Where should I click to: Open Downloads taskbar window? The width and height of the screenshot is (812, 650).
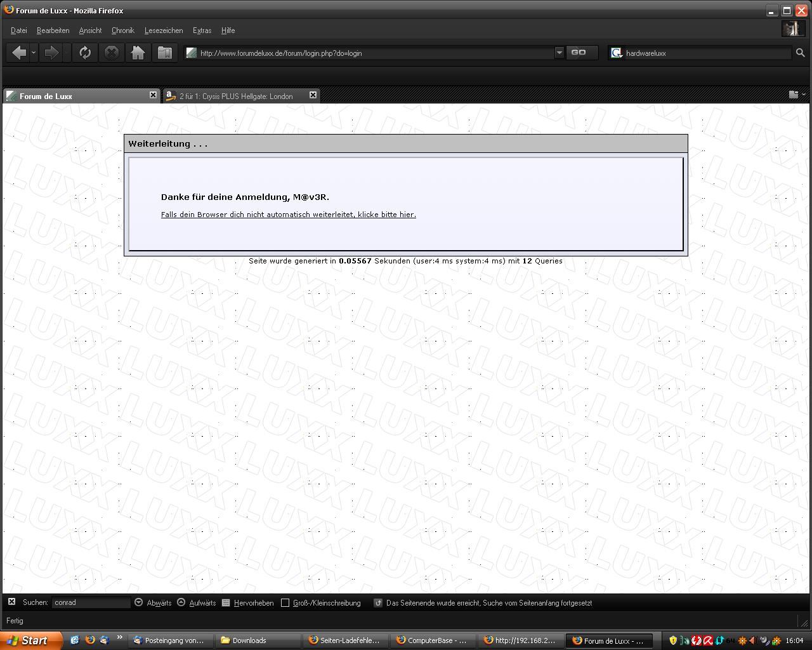click(258, 640)
